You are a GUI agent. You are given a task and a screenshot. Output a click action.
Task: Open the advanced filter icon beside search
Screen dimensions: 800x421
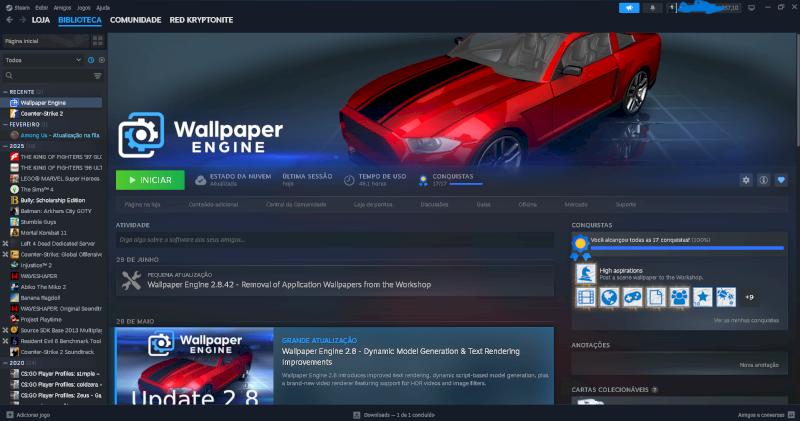click(x=97, y=76)
